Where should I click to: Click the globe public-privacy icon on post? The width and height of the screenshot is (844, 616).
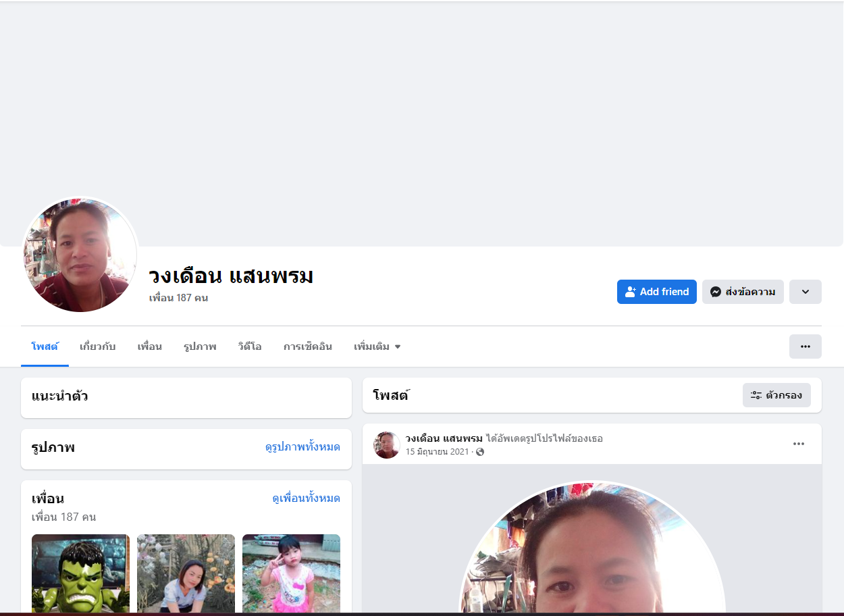click(x=480, y=452)
